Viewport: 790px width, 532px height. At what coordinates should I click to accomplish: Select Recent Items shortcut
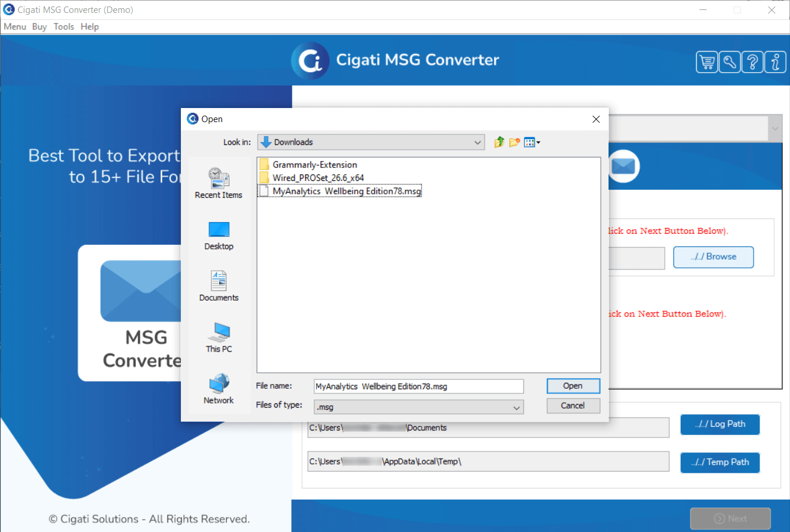[218, 183]
